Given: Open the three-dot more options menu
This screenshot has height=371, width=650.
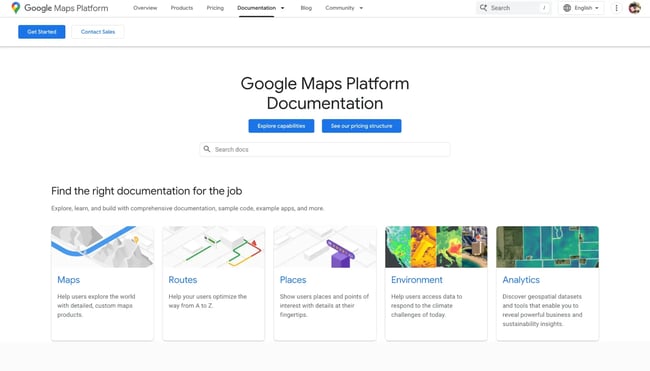Looking at the screenshot, I should coord(616,8).
